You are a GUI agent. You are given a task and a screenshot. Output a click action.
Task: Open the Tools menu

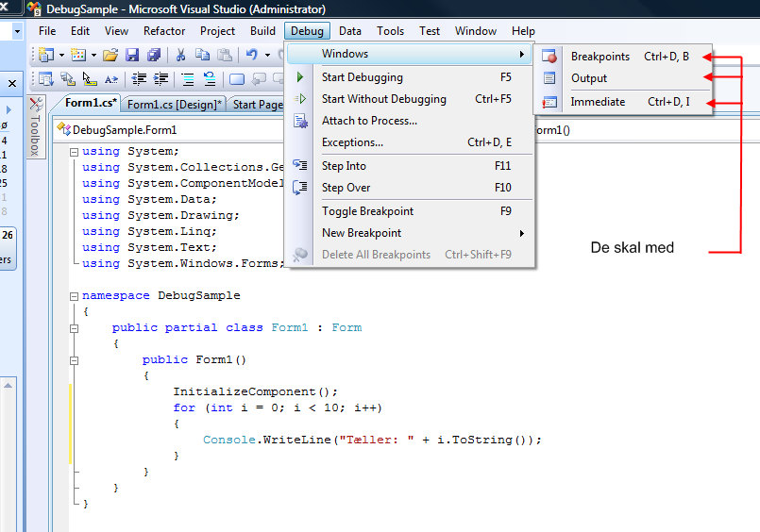point(390,31)
